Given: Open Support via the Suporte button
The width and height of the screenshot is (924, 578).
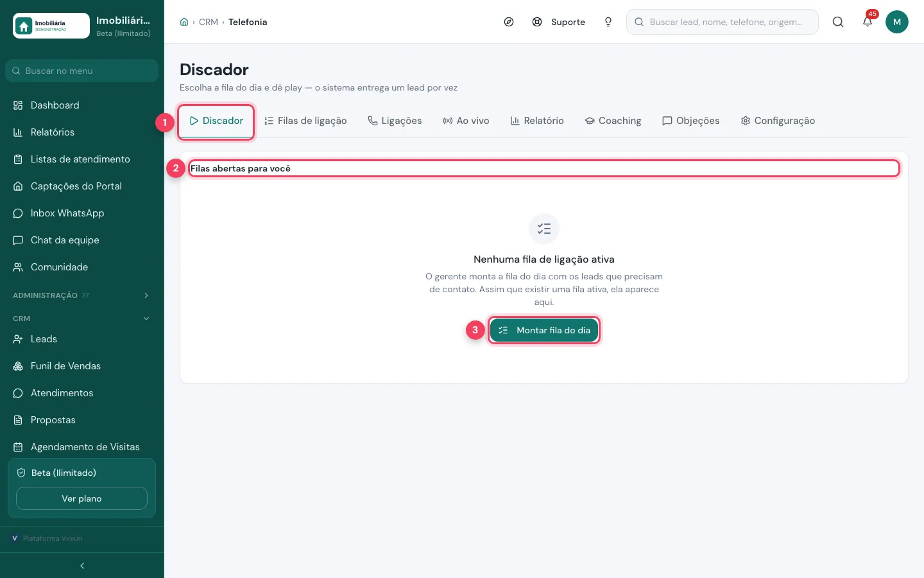Looking at the screenshot, I should click(x=559, y=22).
